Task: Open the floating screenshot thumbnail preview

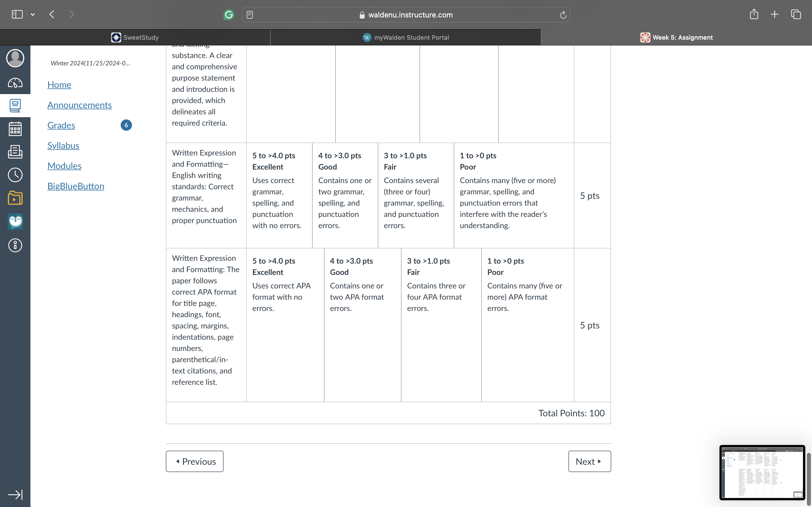Action: [x=762, y=472]
